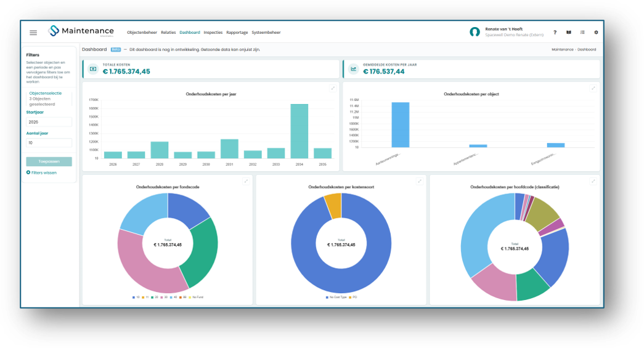
Task: Toggle No Cost Type legend entry
Action: [x=336, y=297]
